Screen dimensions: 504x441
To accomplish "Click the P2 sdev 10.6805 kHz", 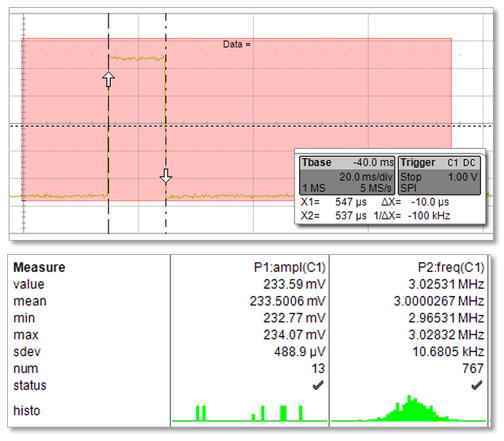I will click(449, 352).
